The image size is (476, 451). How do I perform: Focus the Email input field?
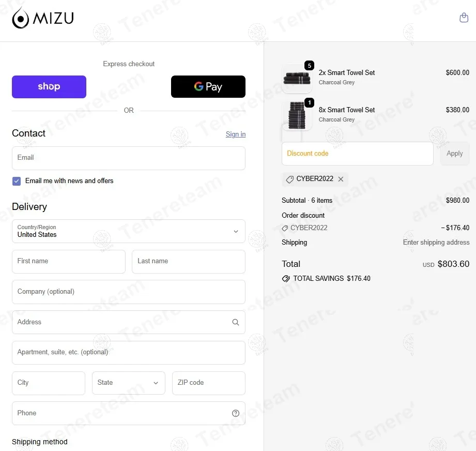click(128, 158)
